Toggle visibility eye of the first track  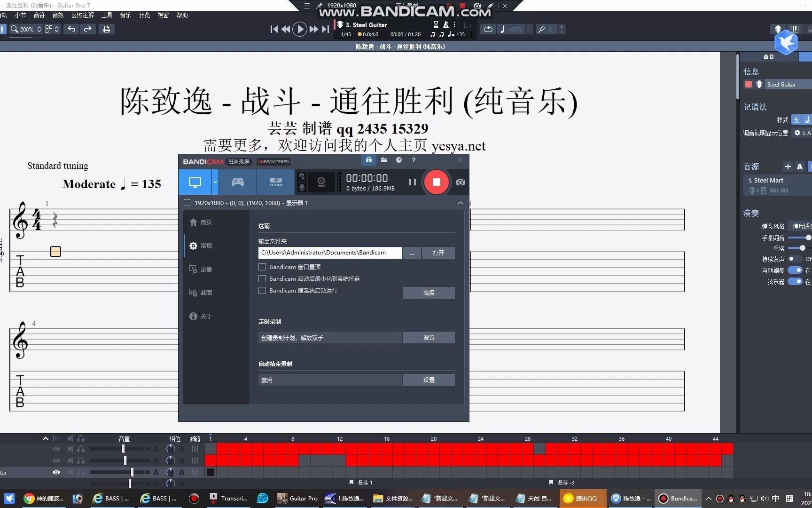(56, 449)
